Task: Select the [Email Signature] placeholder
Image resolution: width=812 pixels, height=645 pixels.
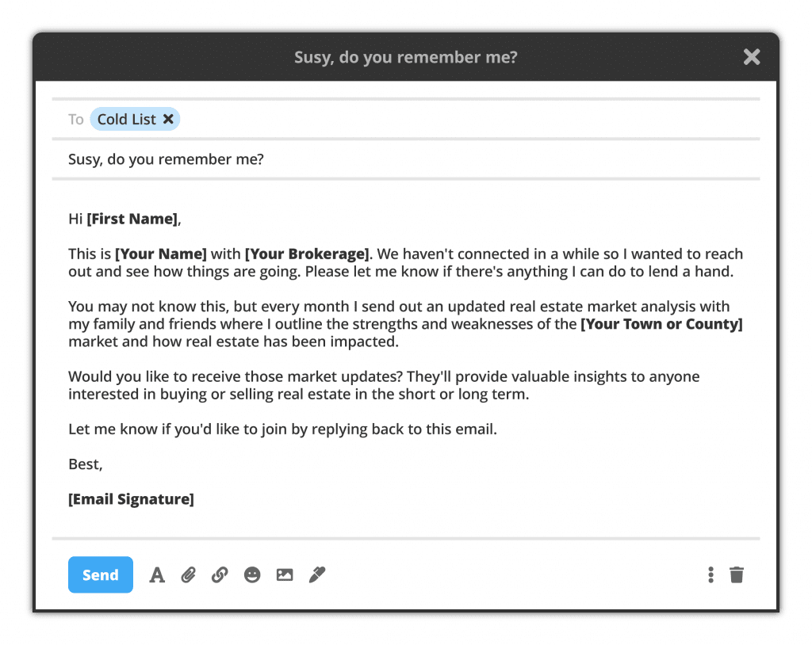Action: click(131, 498)
